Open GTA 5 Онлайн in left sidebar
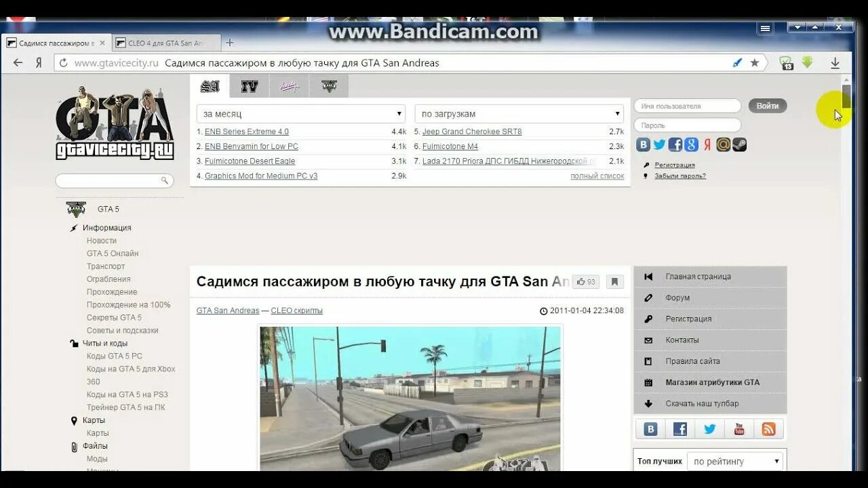Viewport: 868px width, 488px height. pos(113,253)
